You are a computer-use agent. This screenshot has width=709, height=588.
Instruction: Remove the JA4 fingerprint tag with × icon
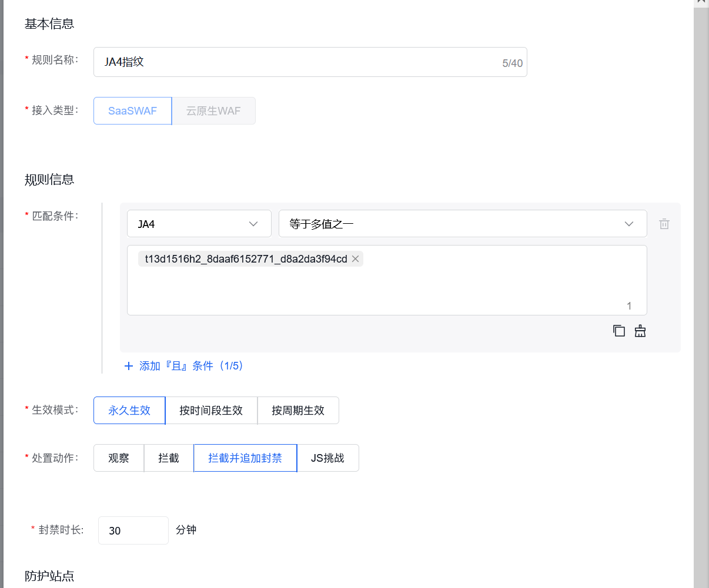(x=355, y=258)
